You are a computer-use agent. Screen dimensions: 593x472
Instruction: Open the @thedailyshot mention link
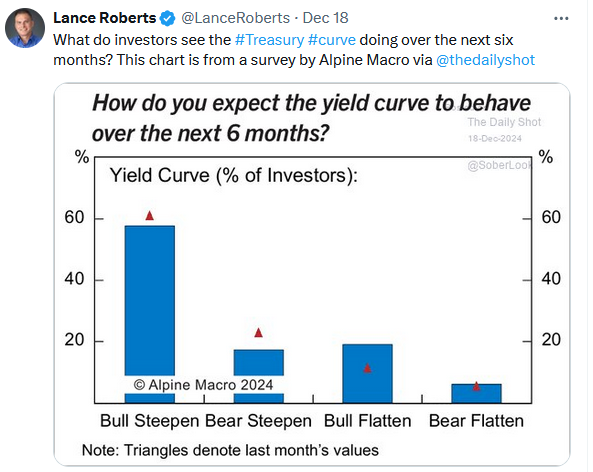pyautogui.click(x=485, y=60)
